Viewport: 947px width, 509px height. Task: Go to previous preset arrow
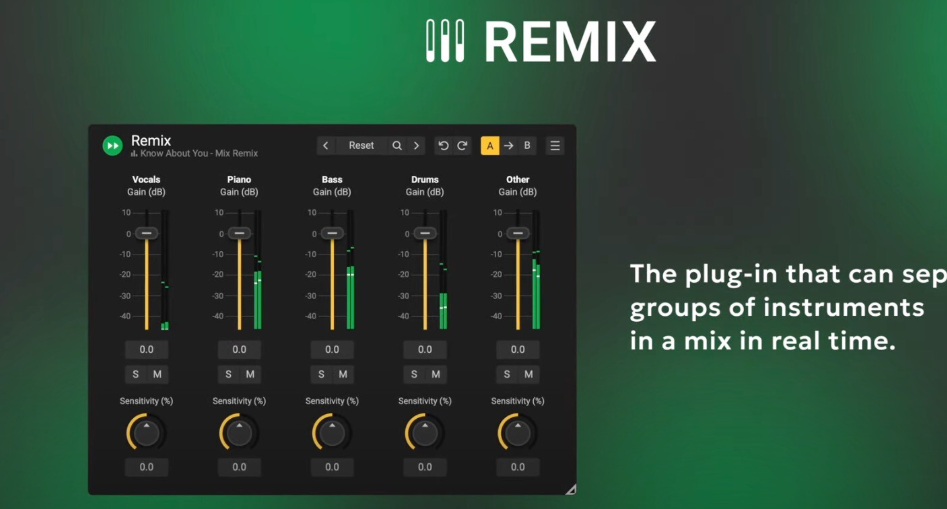click(326, 146)
